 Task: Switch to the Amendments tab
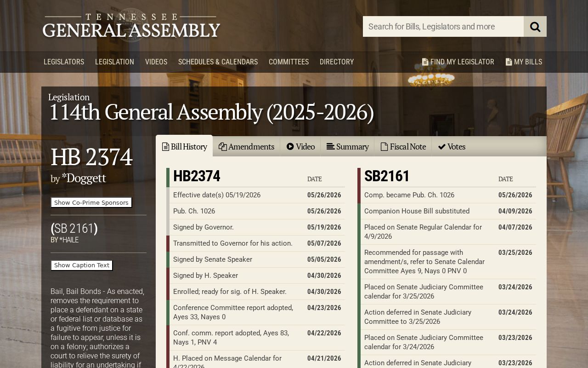tap(246, 147)
